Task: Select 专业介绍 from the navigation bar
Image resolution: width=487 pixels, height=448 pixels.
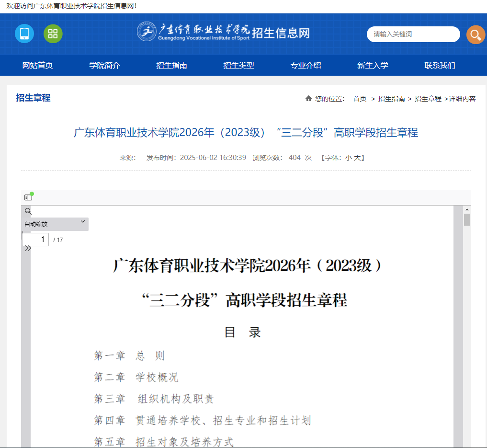Action: pos(306,65)
